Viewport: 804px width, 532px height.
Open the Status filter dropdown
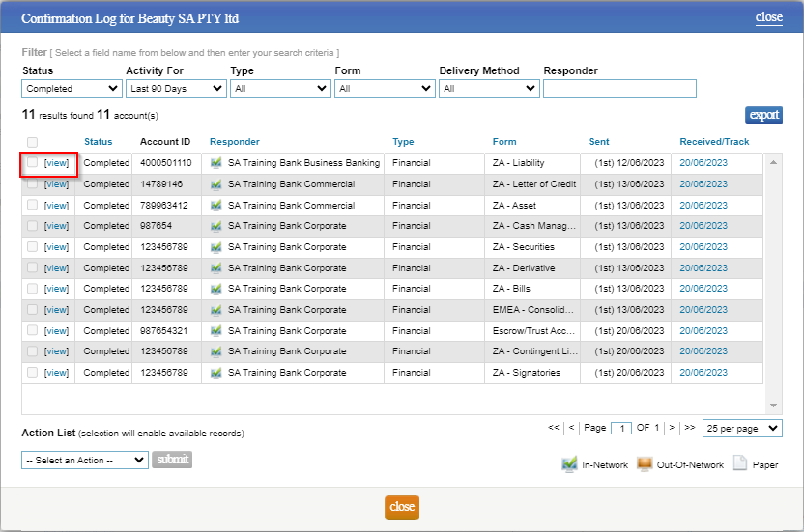[x=72, y=89]
